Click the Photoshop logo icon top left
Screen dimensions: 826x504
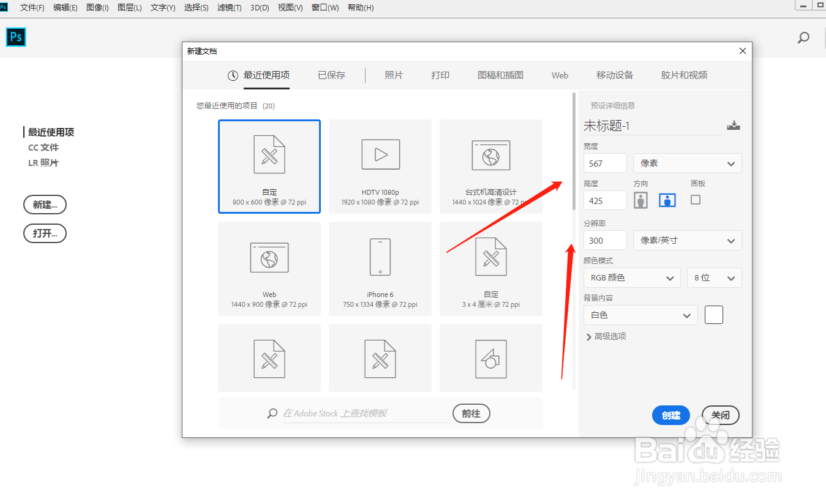(x=15, y=37)
